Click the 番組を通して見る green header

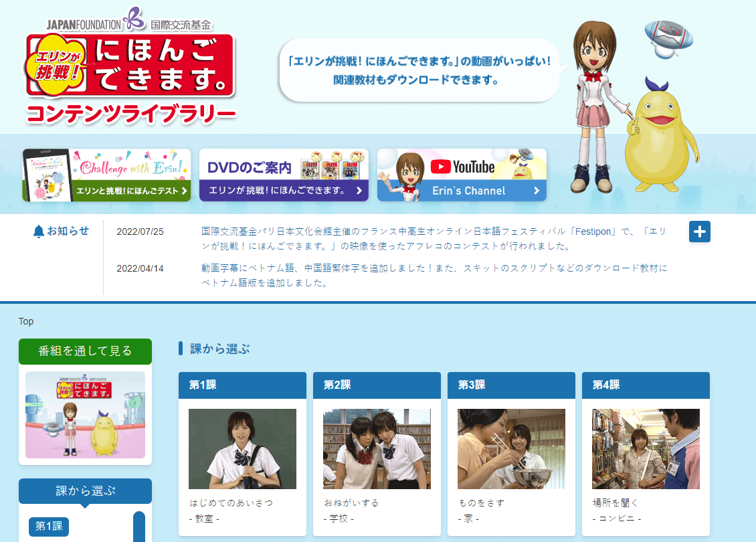click(x=86, y=351)
